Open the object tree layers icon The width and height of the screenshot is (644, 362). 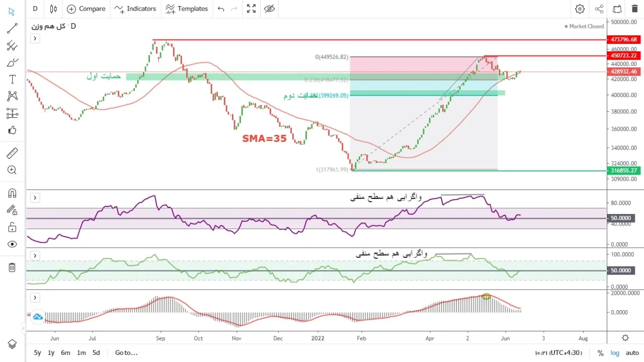point(12,344)
